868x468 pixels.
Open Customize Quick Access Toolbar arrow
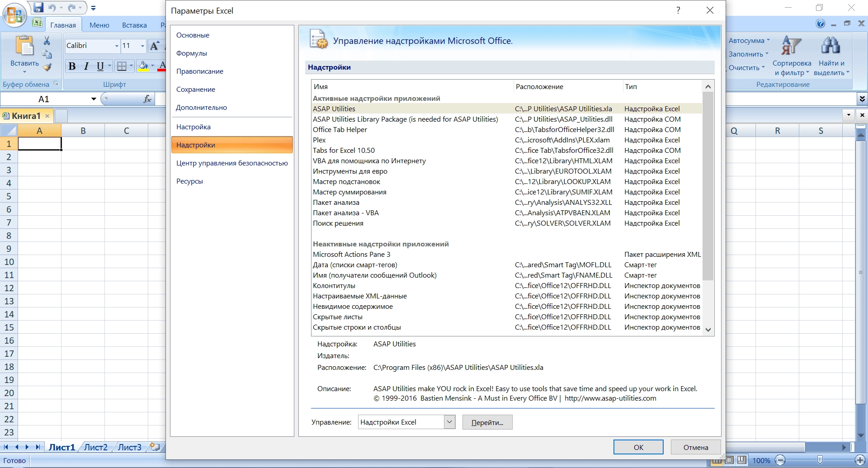pos(93,8)
